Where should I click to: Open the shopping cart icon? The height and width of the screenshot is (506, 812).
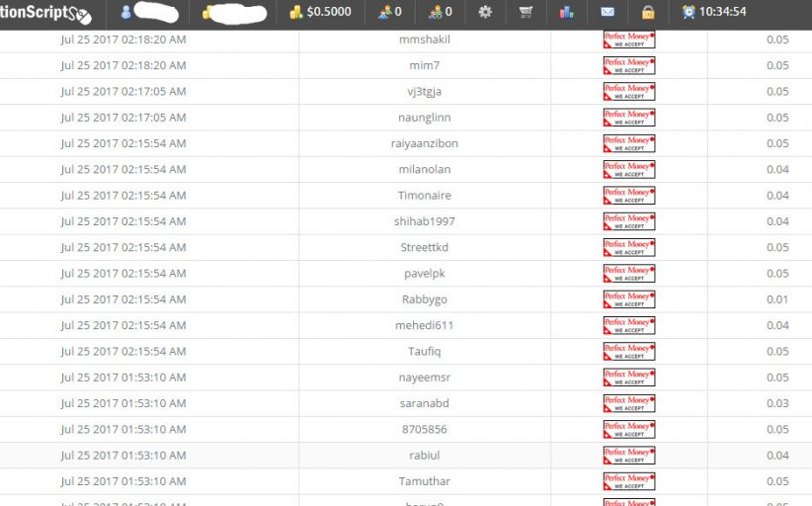[x=526, y=13]
